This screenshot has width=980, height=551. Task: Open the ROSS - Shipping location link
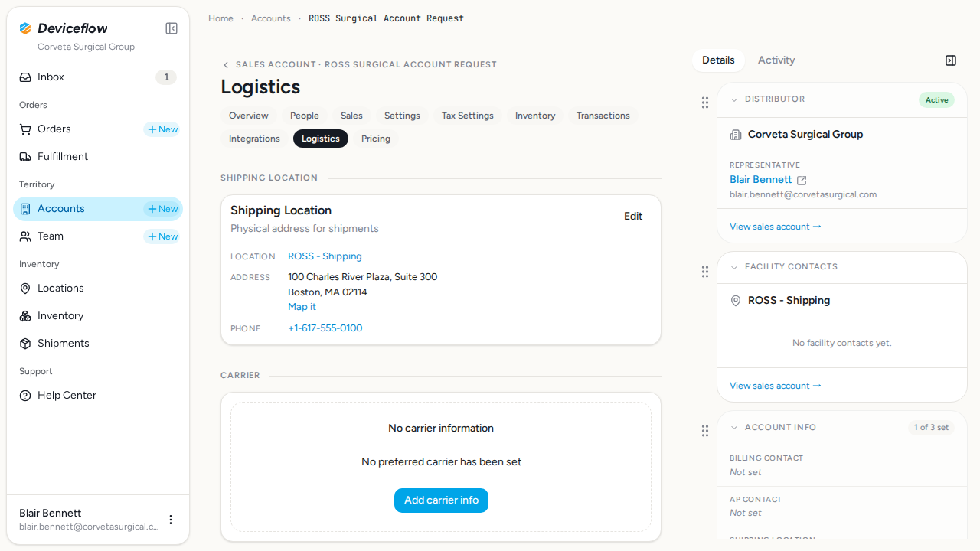pyautogui.click(x=325, y=256)
